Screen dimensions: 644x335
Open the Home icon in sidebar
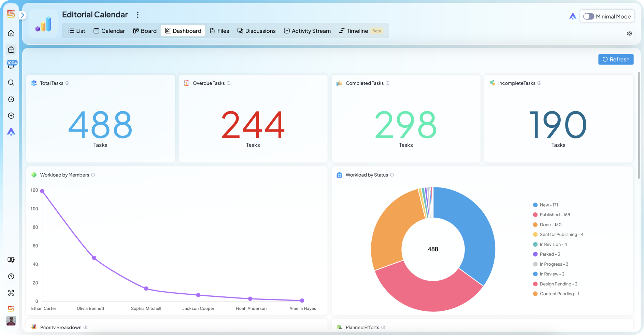coord(11,33)
